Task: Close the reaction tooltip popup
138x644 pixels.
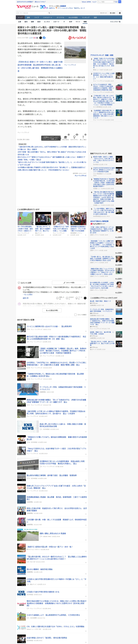Action: (x=60, y=137)
